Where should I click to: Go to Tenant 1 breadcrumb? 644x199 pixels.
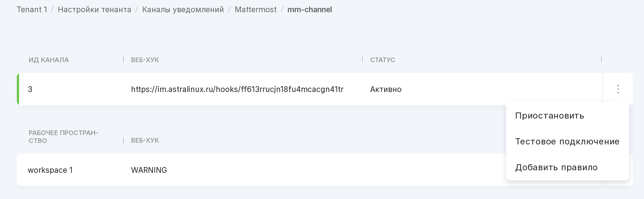pyautogui.click(x=32, y=10)
